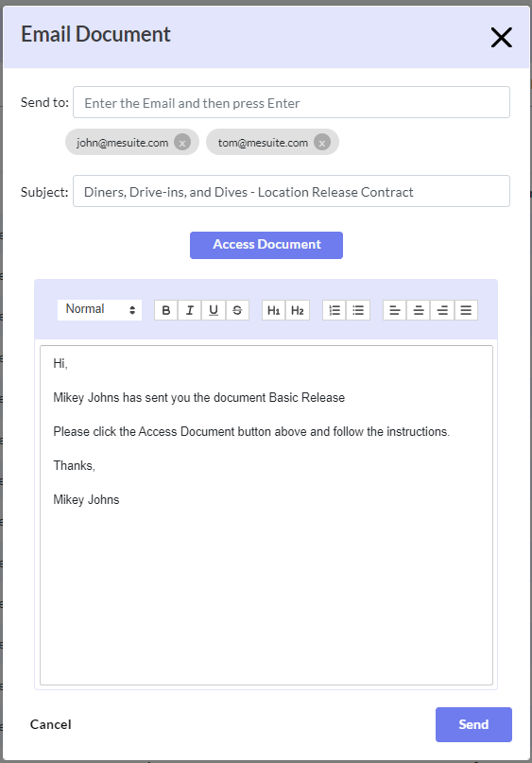Click the Access Document button
The image size is (532, 763).
coord(266,245)
